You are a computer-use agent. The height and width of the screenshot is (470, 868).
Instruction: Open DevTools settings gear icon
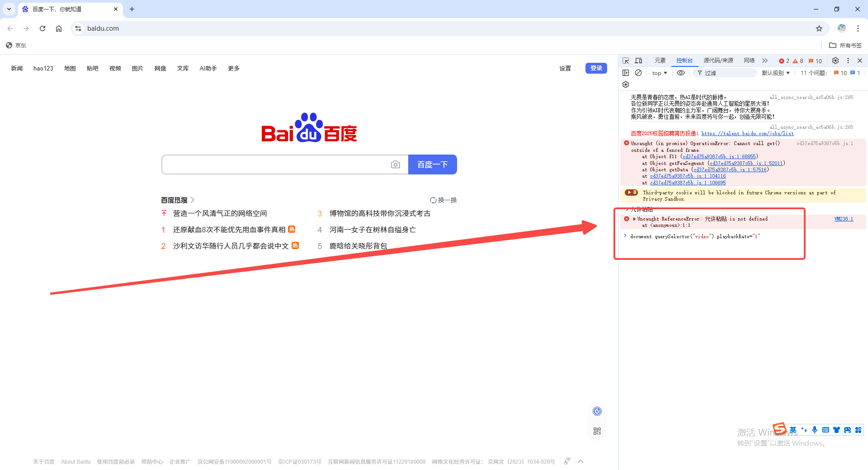tap(835, 61)
